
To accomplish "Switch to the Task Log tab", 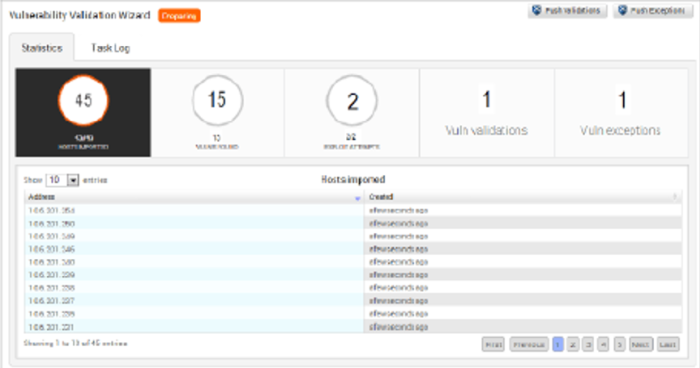I will pos(110,48).
